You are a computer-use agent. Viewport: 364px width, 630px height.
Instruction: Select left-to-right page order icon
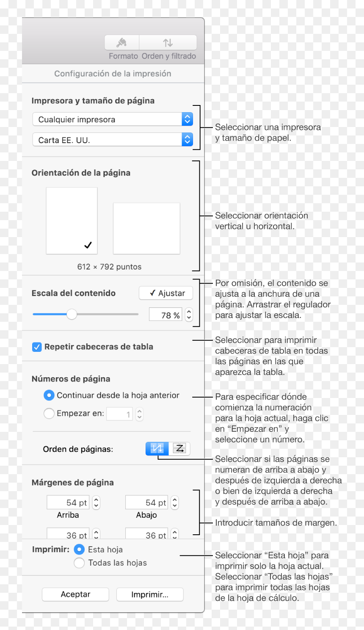(x=179, y=448)
